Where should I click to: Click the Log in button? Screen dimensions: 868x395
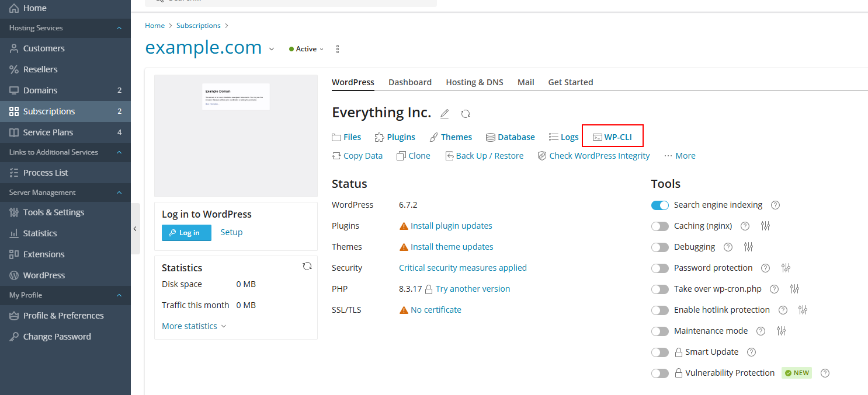tap(186, 233)
